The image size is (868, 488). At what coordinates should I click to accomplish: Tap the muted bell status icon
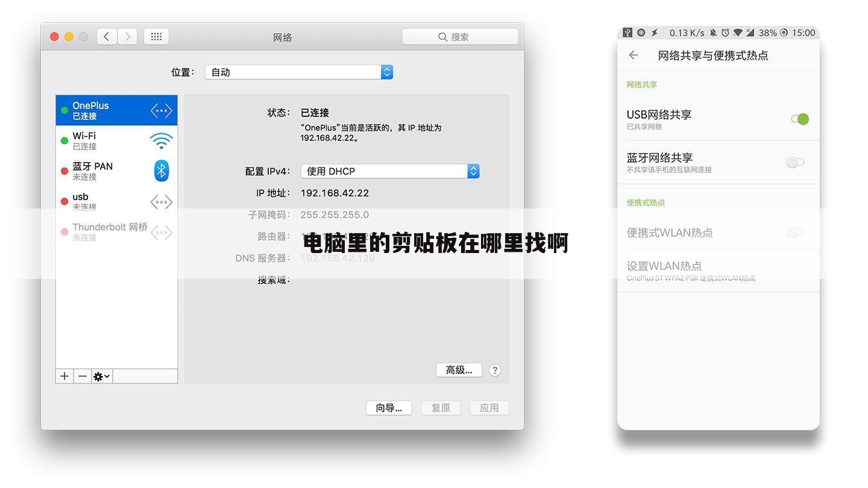point(714,33)
